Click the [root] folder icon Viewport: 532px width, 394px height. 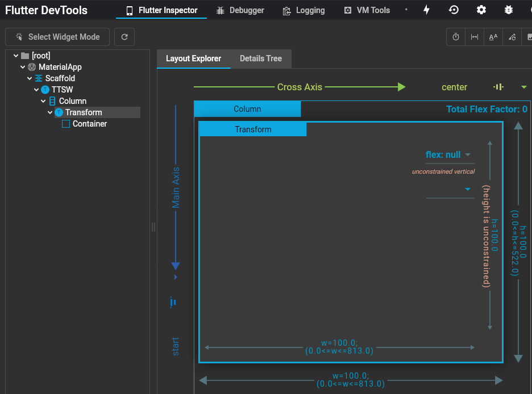[25, 56]
